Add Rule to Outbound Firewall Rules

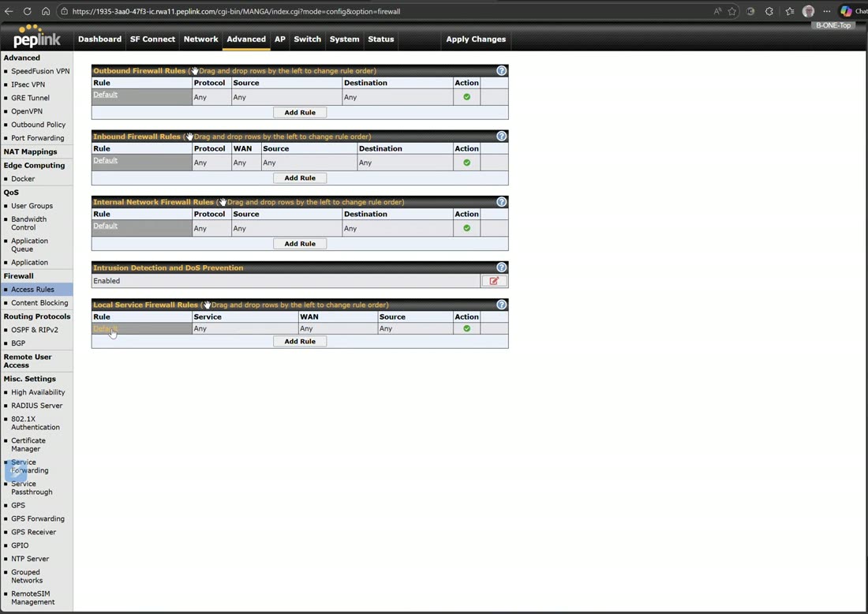tap(300, 112)
